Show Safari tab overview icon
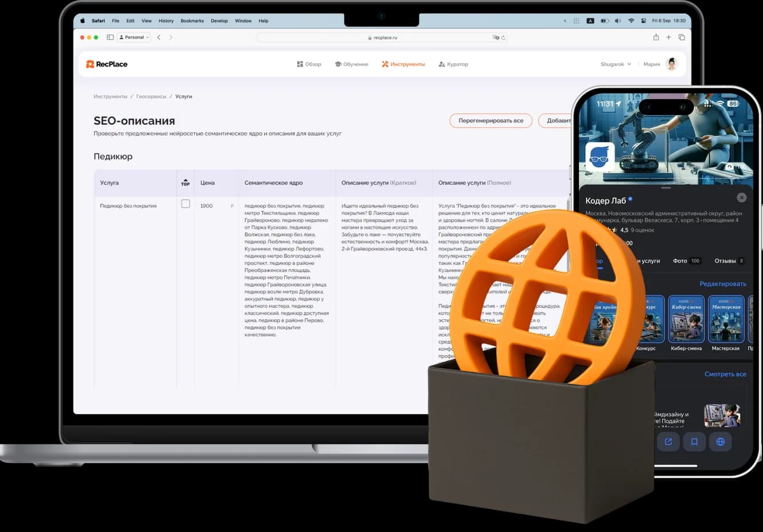The image size is (763, 532). coord(682,37)
